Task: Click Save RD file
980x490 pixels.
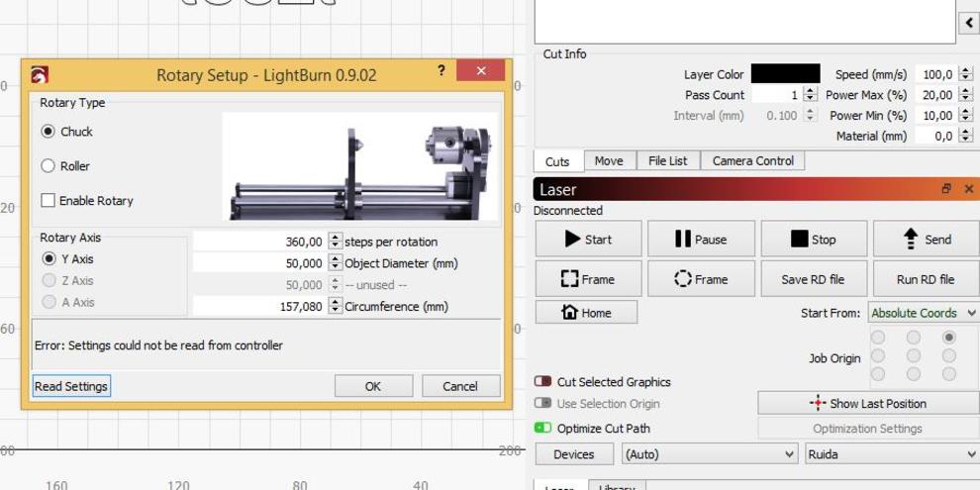Action: (x=814, y=279)
